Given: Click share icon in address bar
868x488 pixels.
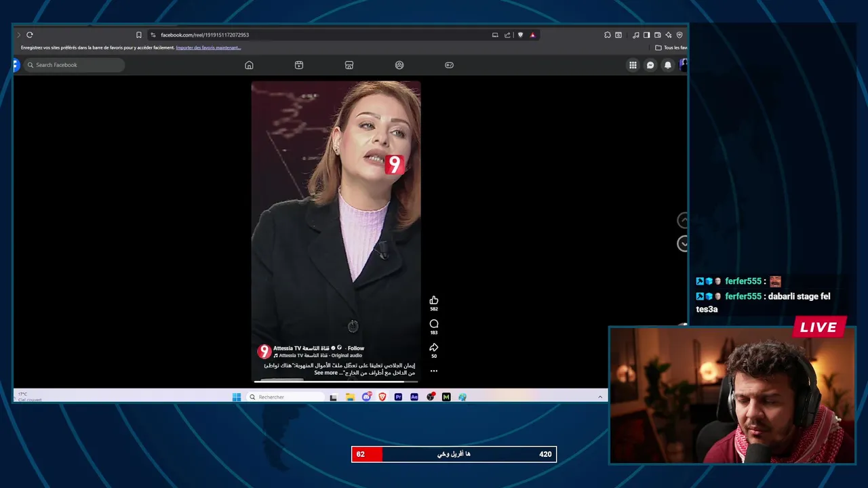Looking at the screenshot, I should coord(507,35).
